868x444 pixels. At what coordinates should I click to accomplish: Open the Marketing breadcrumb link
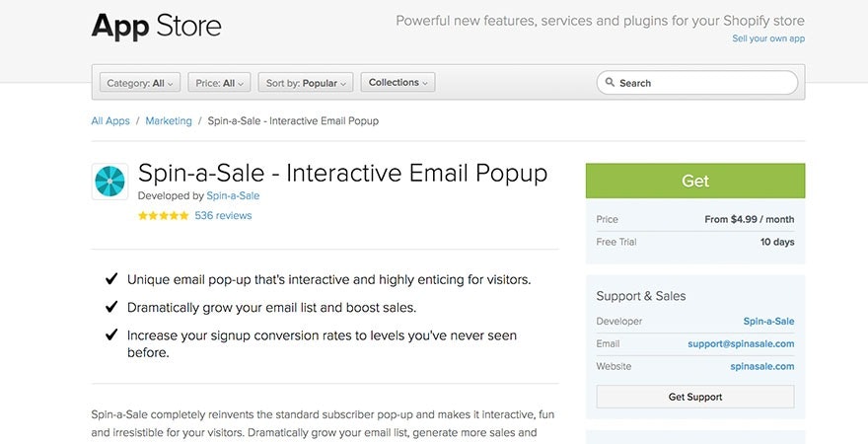coord(169,121)
